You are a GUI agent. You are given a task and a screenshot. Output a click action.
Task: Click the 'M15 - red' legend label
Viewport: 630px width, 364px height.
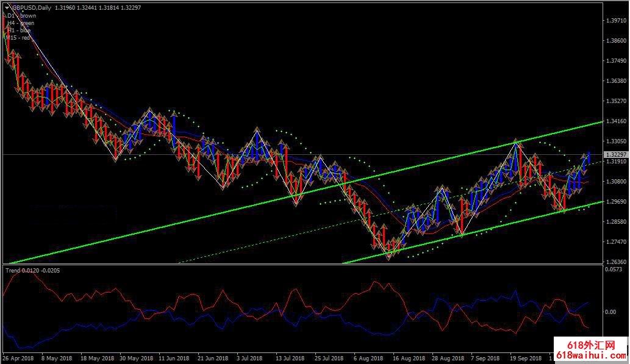(x=19, y=38)
